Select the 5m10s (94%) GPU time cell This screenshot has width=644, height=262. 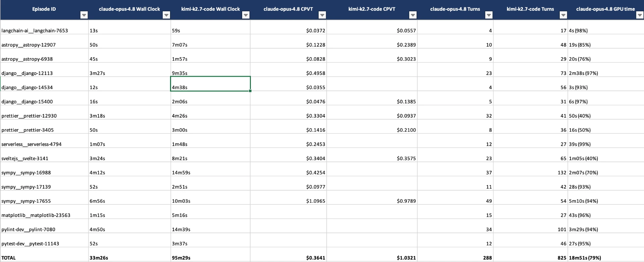click(606, 198)
